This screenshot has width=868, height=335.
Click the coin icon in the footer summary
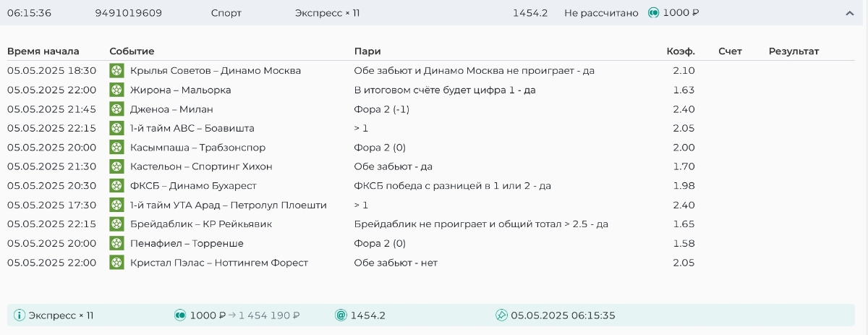pyautogui.click(x=180, y=315)
